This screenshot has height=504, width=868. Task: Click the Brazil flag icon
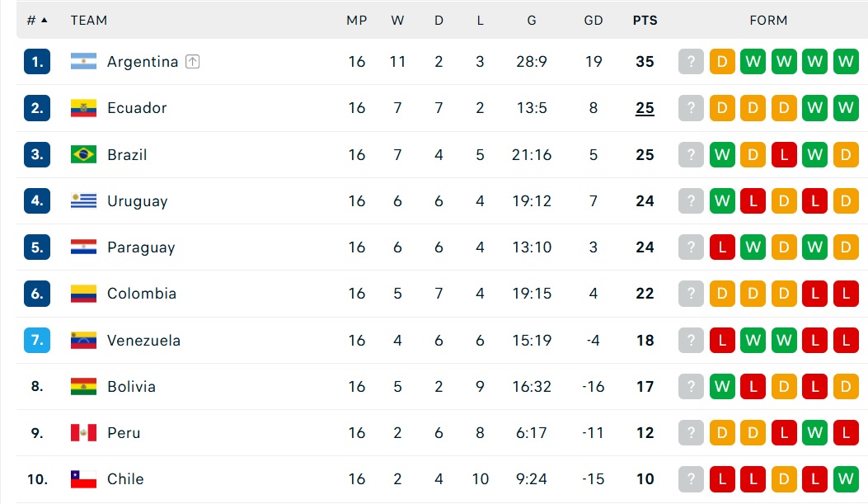pos(83,154)
